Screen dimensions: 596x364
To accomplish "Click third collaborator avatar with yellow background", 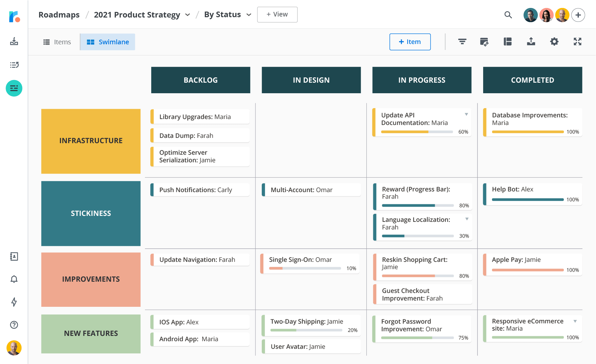I will coord(562,15).
